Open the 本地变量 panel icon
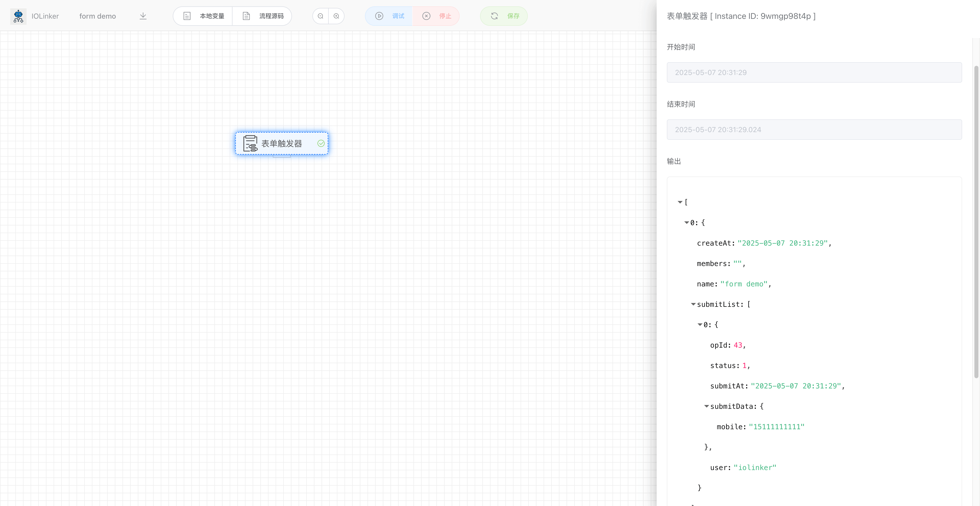The image size is (980, 506). click(187, 16)
